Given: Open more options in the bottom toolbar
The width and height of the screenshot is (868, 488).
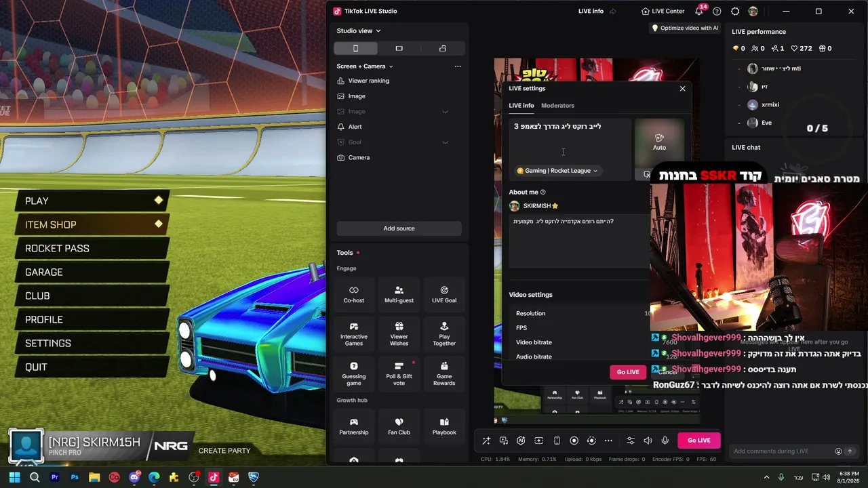Looking at the screenshot, I should point(608,441).
